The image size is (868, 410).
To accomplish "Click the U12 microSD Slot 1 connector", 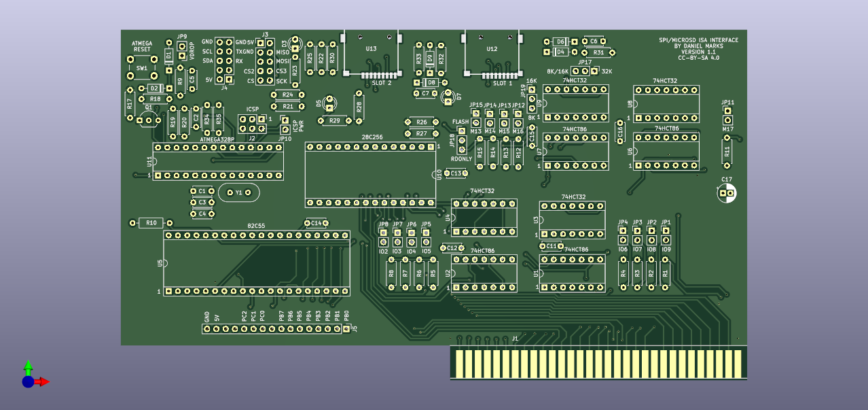I will click(492, 54).
